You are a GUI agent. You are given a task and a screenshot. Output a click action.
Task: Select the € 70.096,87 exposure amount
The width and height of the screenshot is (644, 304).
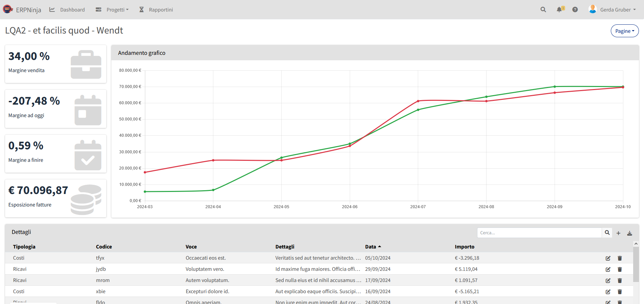coord(38,190)
